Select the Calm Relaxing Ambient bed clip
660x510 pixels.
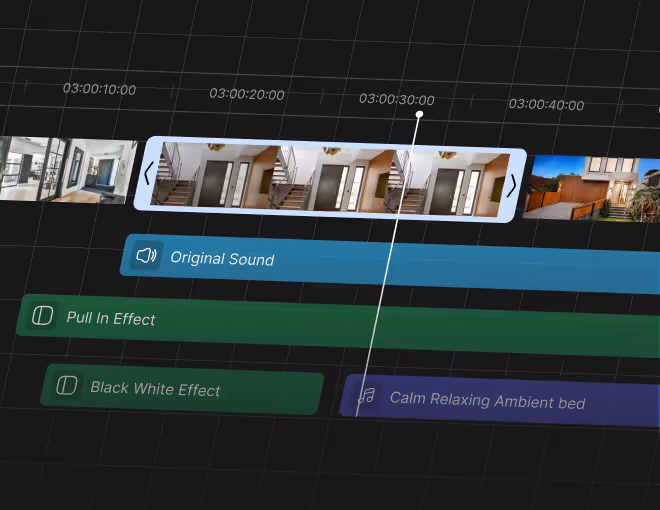pos(500,401)
